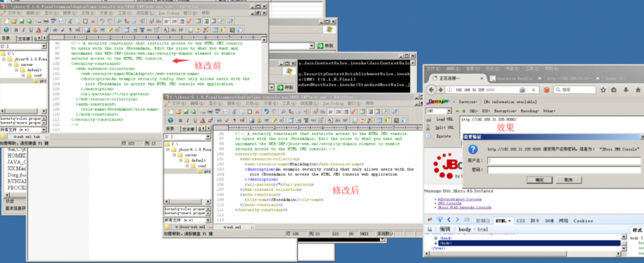Click Cut scissors icon in web.xml.bak window
The image size is (644, 263).
70,21
